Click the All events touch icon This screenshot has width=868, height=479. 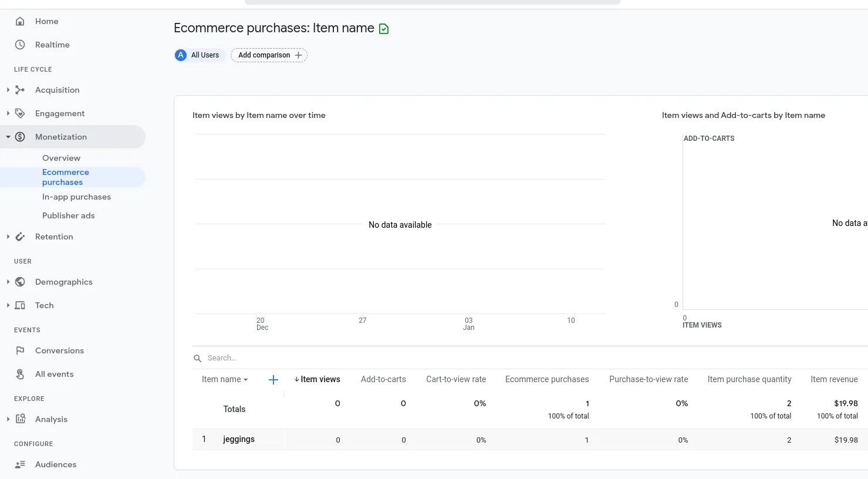pyautogui.click(x=20, y=374)
